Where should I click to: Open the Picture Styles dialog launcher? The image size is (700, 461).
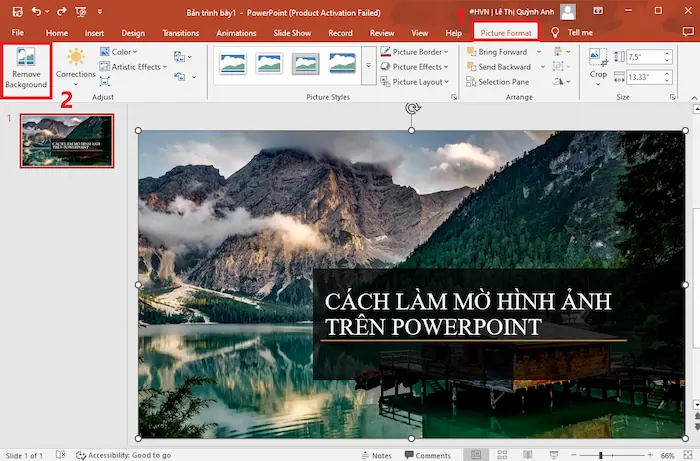pos(454,97)
